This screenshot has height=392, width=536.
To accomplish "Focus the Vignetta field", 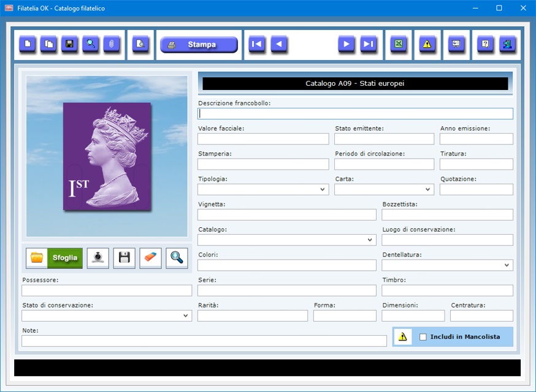I will coord(287,215).
